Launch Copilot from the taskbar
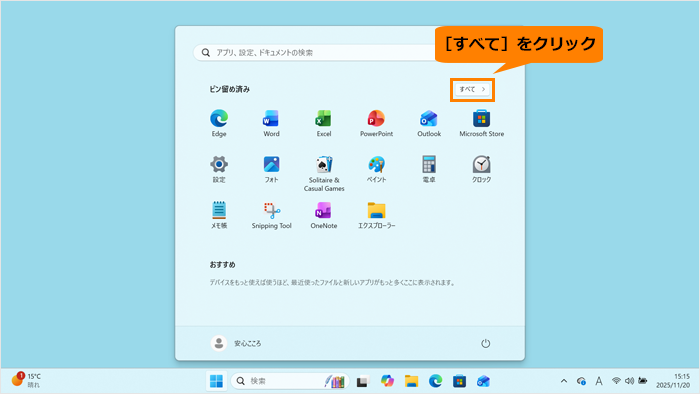700x394 pixels. (x=387, y=381)
